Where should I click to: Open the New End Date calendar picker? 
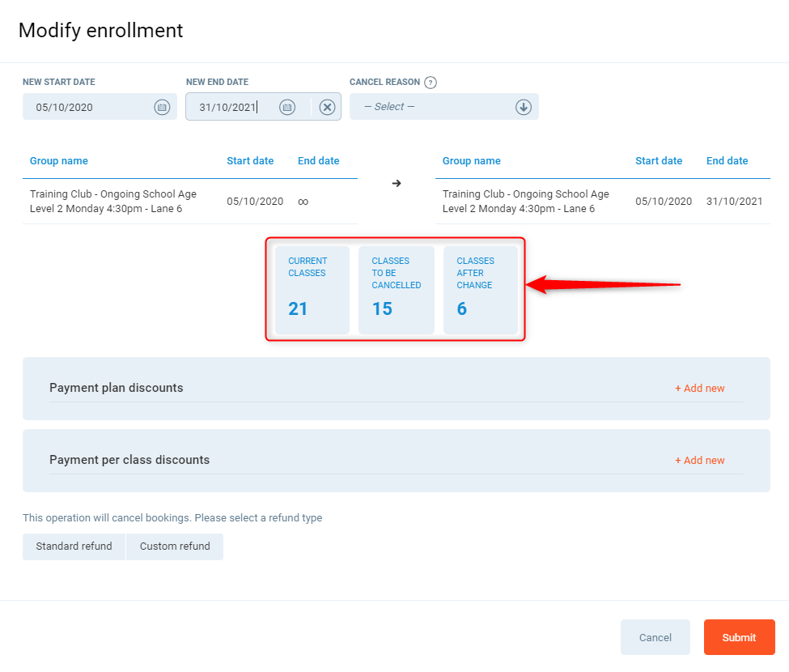click(x=287, y=107)
